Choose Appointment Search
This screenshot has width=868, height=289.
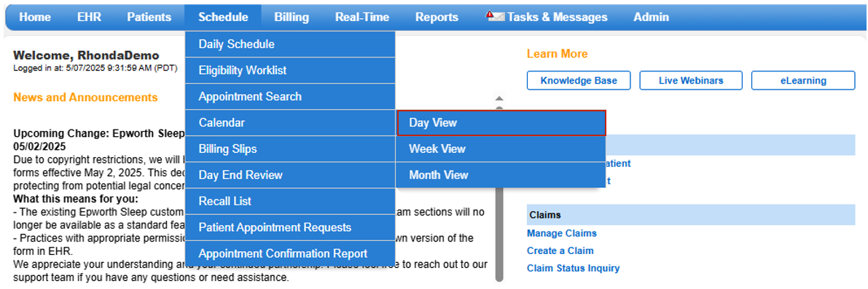(290, 96)
